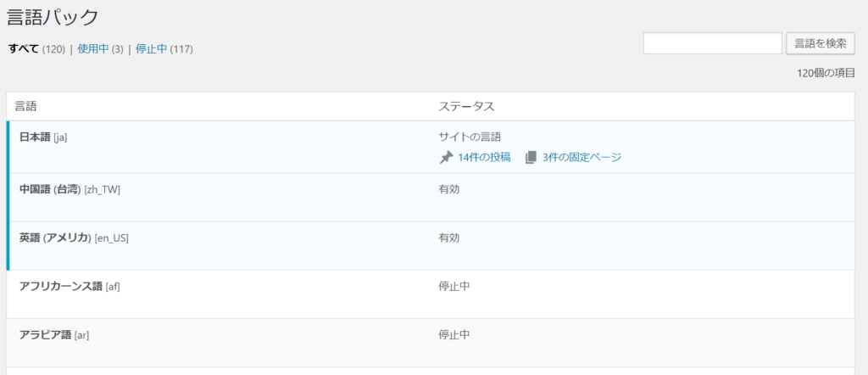Focus the language search text field
This screenshot has height=375, width=868.
point(712,43)
